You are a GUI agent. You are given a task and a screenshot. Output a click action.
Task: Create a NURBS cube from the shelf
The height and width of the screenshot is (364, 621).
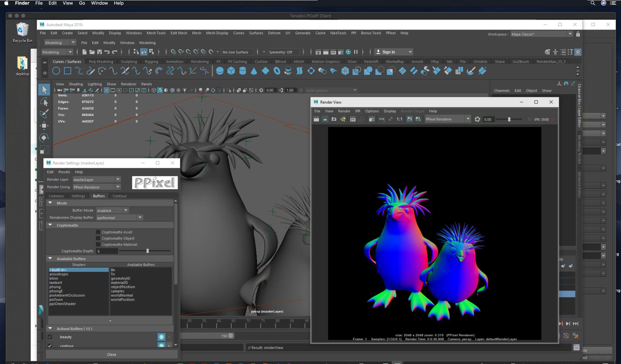click(x=231, y=71)
